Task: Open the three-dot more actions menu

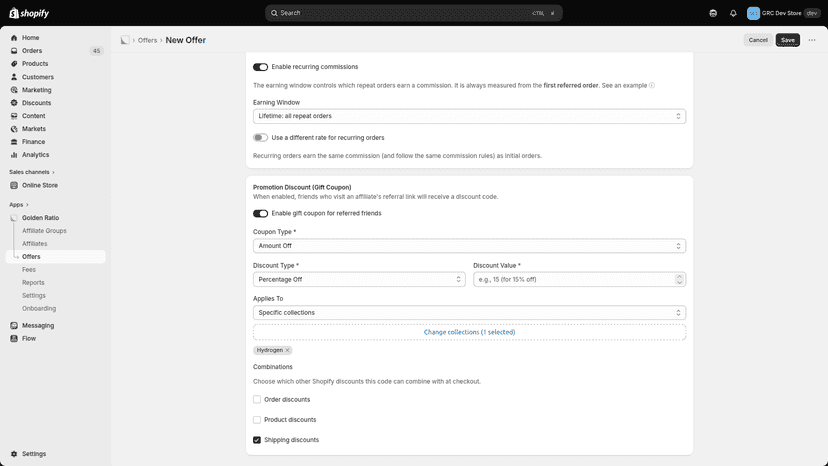Action: pyautogui.click(x=812, y=40)
